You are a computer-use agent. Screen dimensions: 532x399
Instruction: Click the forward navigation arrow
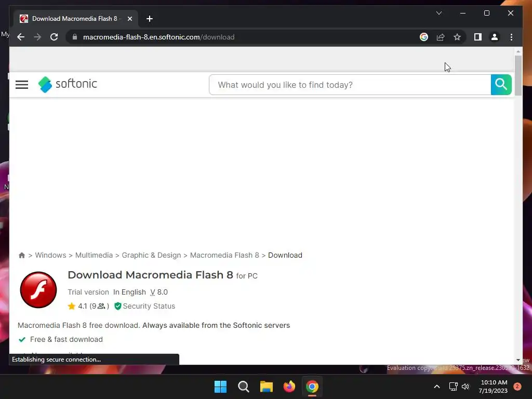pyautogui.click(x=37, y=37)
